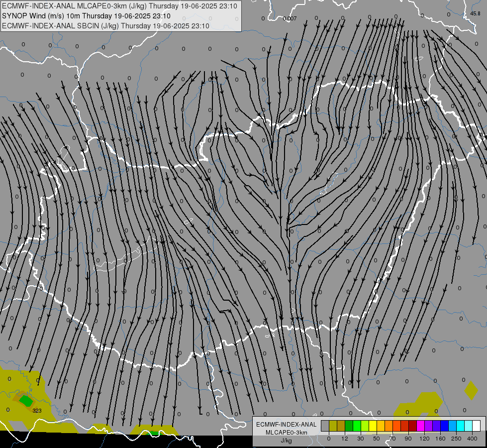
Task: Select the magenta legend swatch left of 120
Action: click(420, 426)
